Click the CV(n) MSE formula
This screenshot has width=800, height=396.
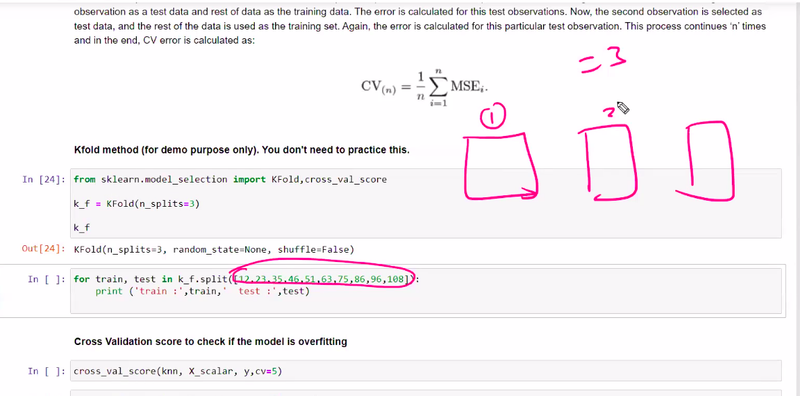click(x=424, y=86)
